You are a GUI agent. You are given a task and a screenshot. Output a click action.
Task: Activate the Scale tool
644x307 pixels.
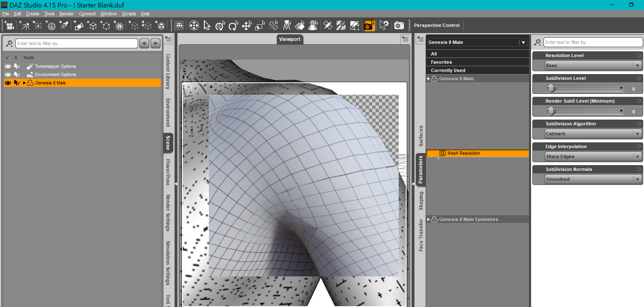[x=260, y=25]
